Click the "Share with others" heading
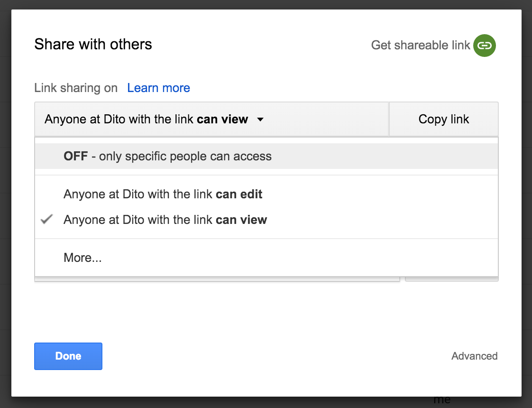 (93, 45)
